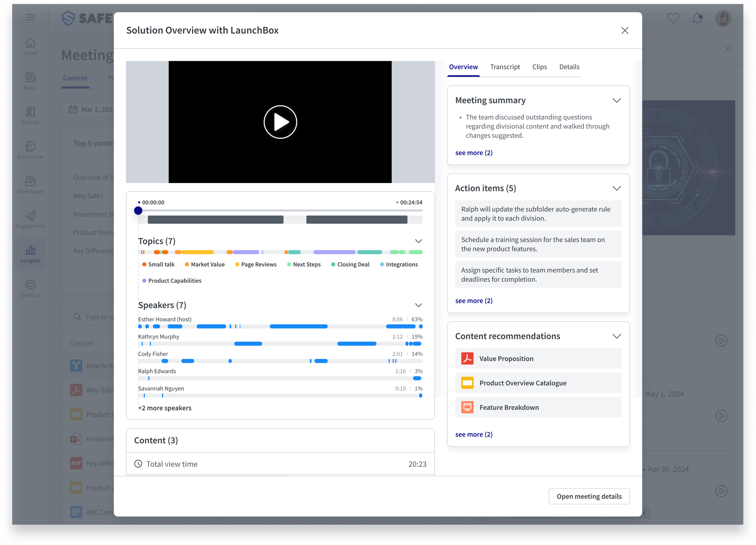This screenshot has height=545, width=756.
Task: Switch to the Clips tab
Action: (539, 67)
